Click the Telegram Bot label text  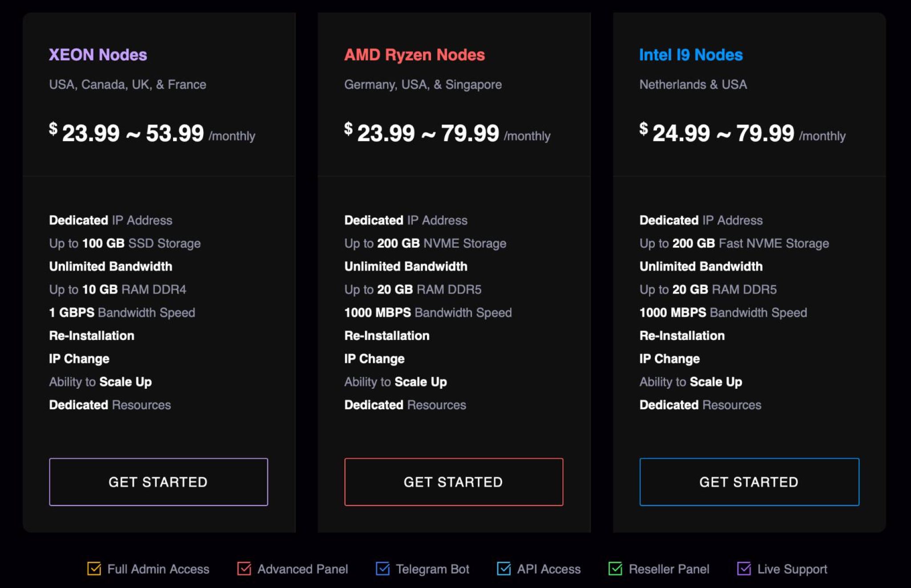[x=432, y=569]
